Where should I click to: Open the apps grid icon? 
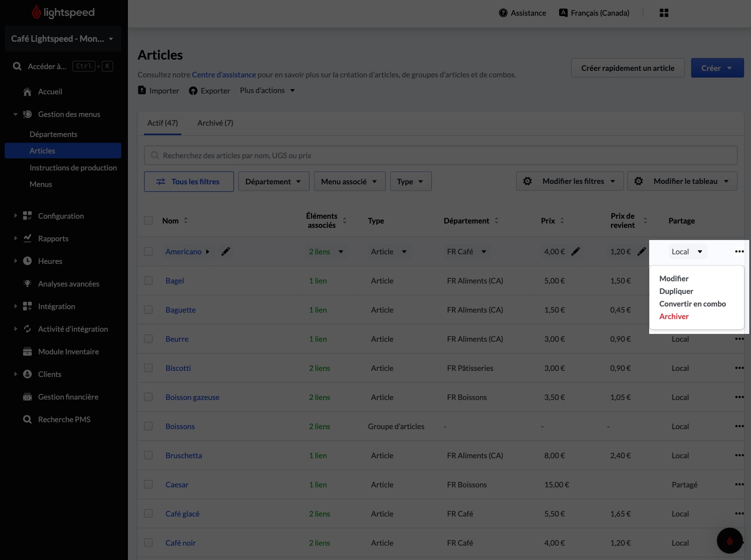664,13
